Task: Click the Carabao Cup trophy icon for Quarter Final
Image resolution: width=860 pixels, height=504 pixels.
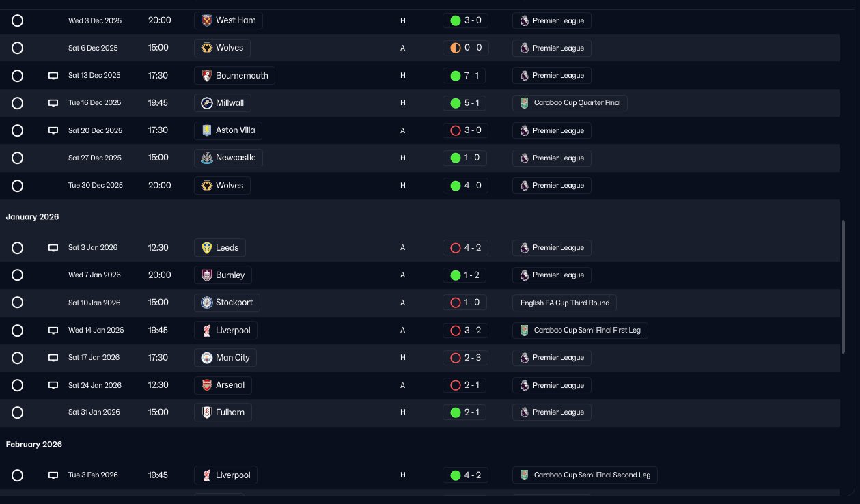Action: click(x=524, y=103)
